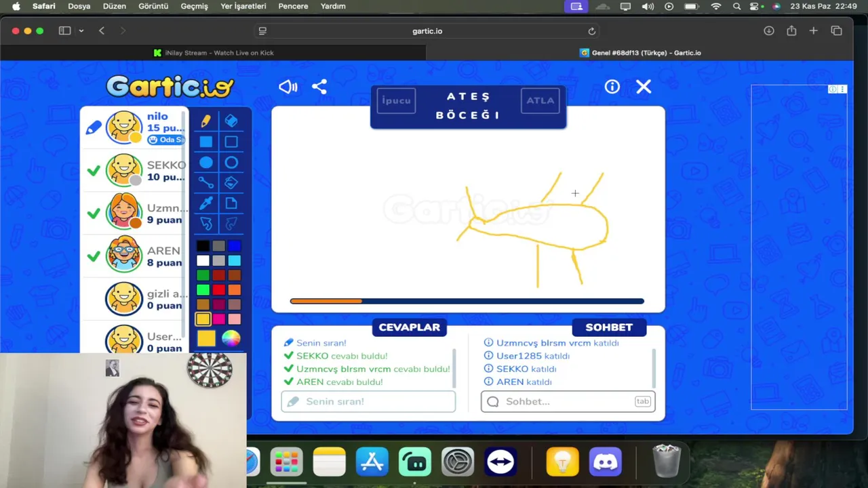Click the Sohbet chat input field
Image resolution: width=868 pixels, height=488 pixels.
pos(568,401)
